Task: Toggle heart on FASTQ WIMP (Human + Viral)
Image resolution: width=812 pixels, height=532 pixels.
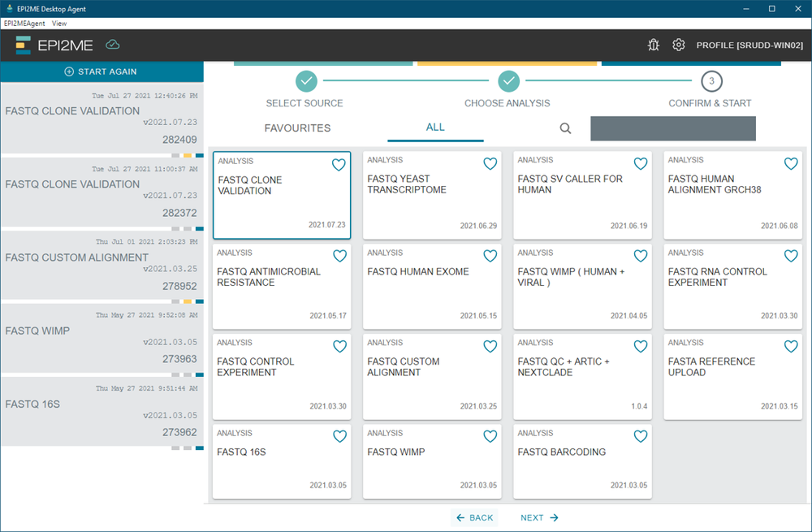Action: [x=641, y=256]
